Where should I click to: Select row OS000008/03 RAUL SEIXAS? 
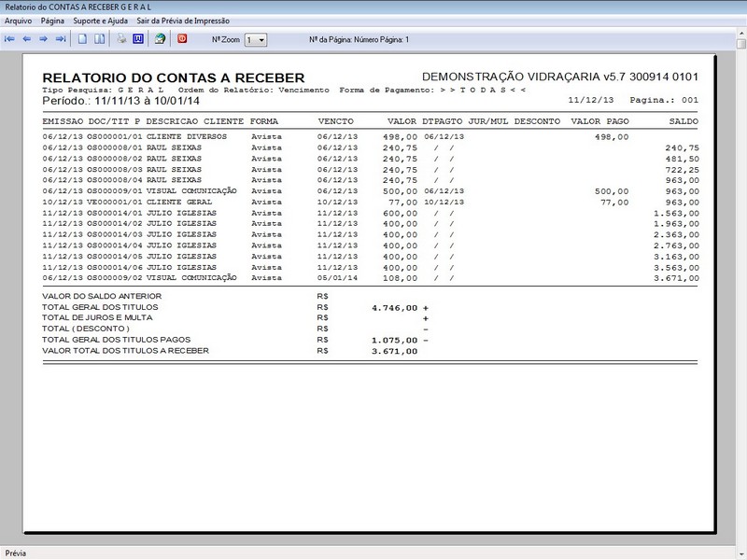point(370,170)
